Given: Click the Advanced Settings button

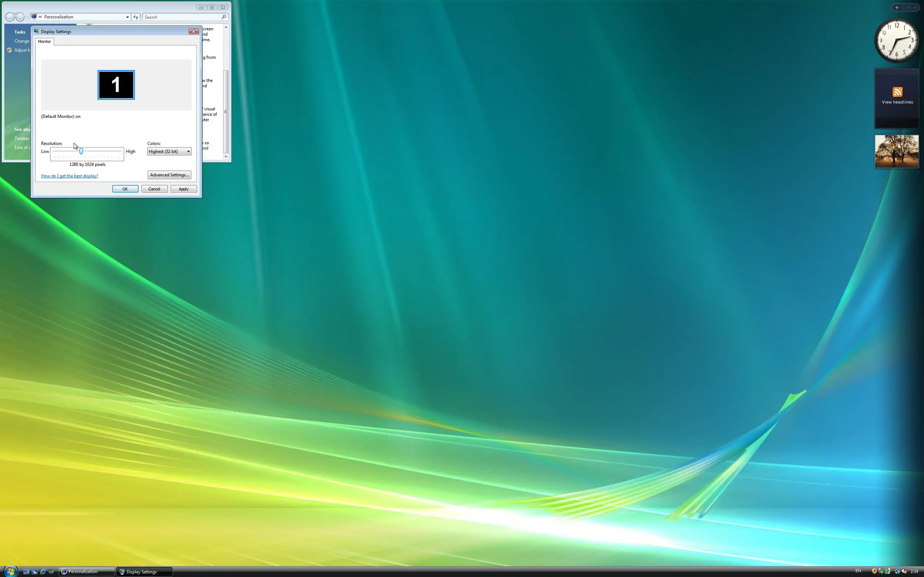Looking at the screenshot, I should pyautogui.click(x=169, y=175).
